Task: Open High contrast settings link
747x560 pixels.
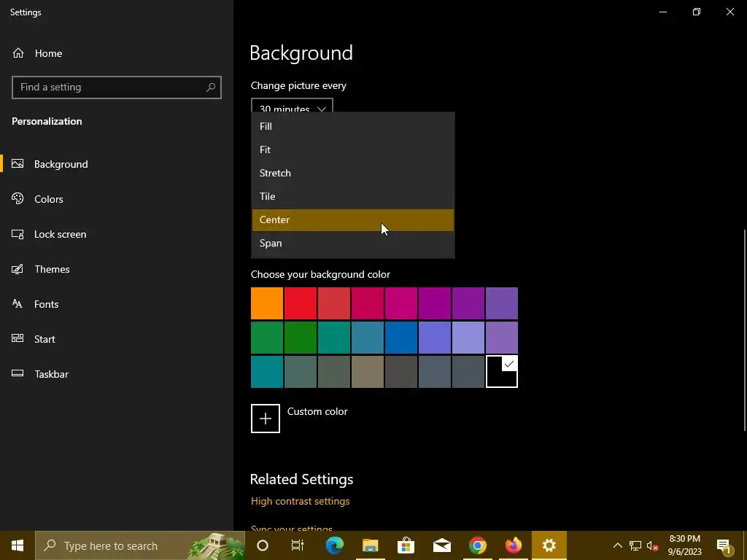Action: (300, 502)
